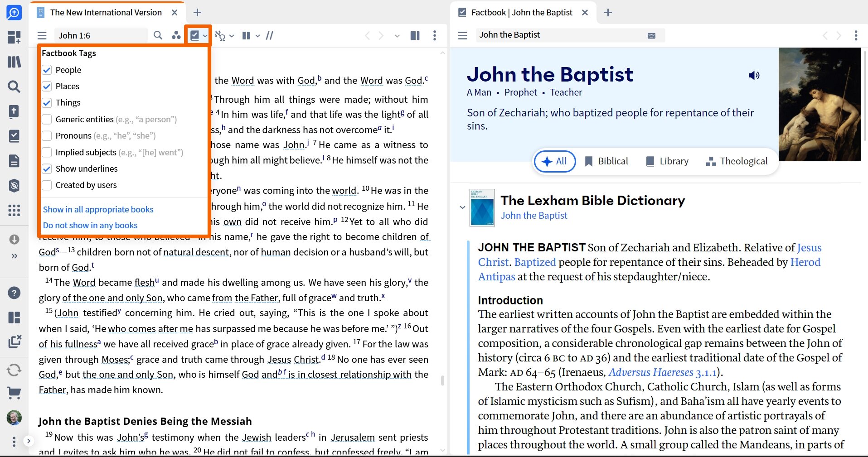Open the Adversus Haereses 3.1.1 link
868x457 pixels.
click(x=663, y=372)
